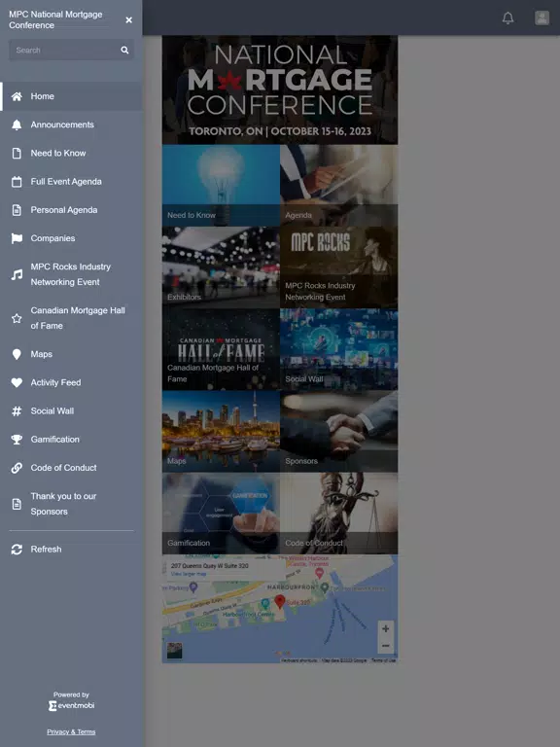Open Canadian Mortgage Hall of Fame tile
The width and height of the screenshot is (560, 747).
[x=221, y=350]
